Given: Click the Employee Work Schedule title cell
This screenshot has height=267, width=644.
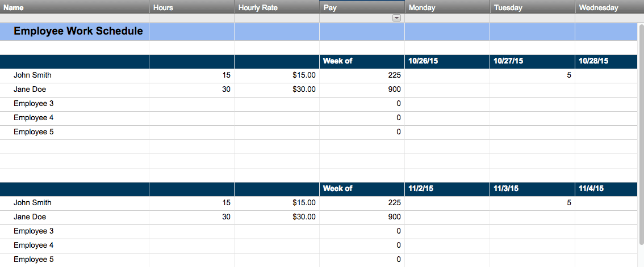Looking at the screenshot, I should [74, 32].
